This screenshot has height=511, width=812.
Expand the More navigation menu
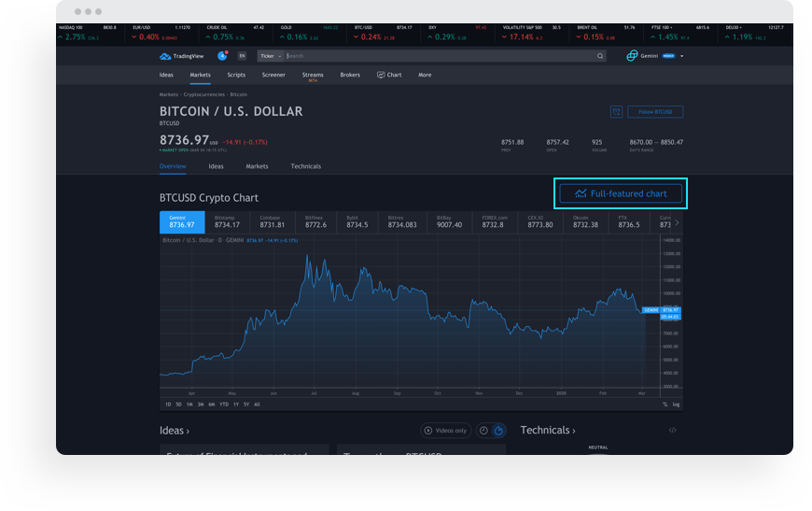click(425, 75)
